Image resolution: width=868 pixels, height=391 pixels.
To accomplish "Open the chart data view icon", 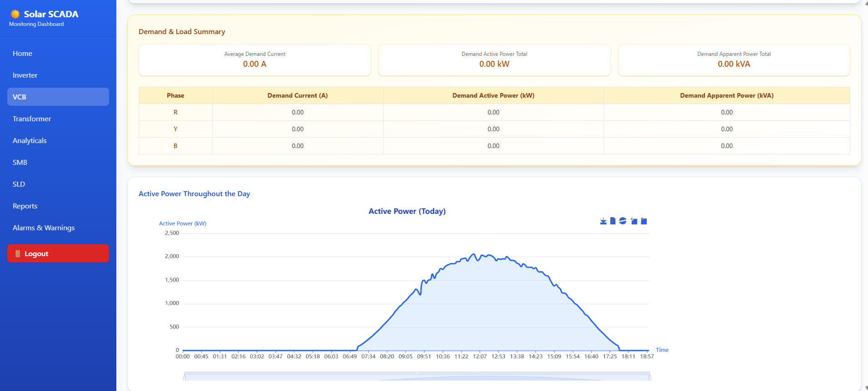I will (613, 221).
